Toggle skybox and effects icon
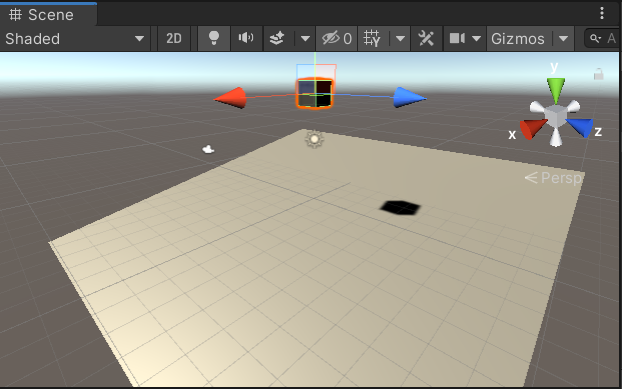 277,39
